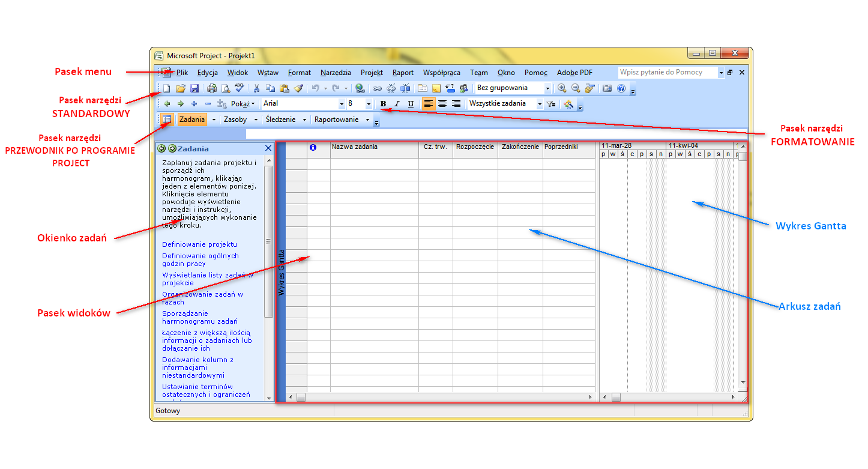Open Organizowanie zadań w fazach link
Viewport: 868px width, 469px height.
(x=202, y=298)
